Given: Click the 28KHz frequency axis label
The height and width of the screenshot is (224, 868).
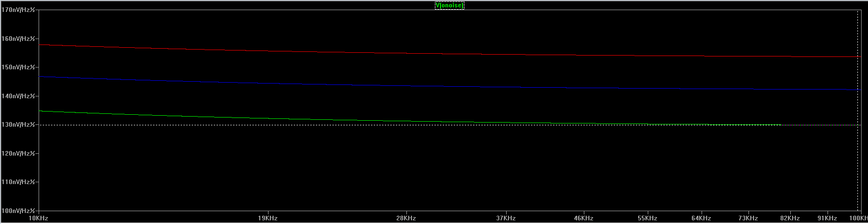Looking at the screenshot, I should click(x=406, y=218).
